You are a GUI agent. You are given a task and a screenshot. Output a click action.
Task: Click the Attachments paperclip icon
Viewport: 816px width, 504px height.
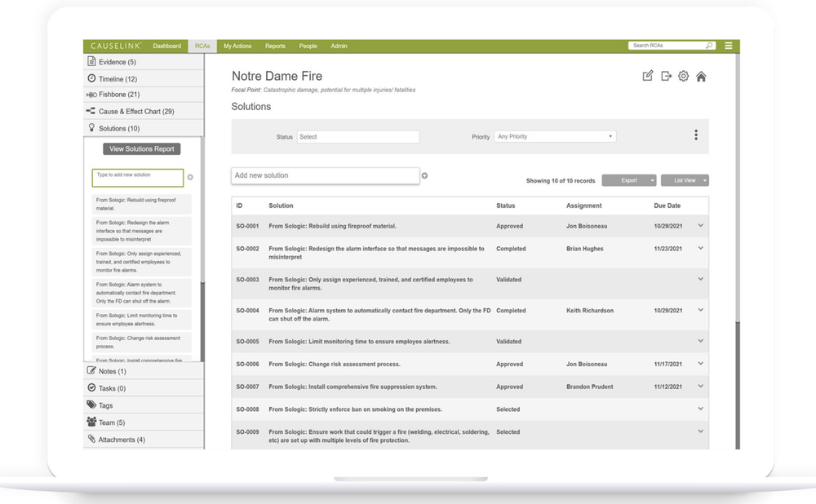coord(91,439)
